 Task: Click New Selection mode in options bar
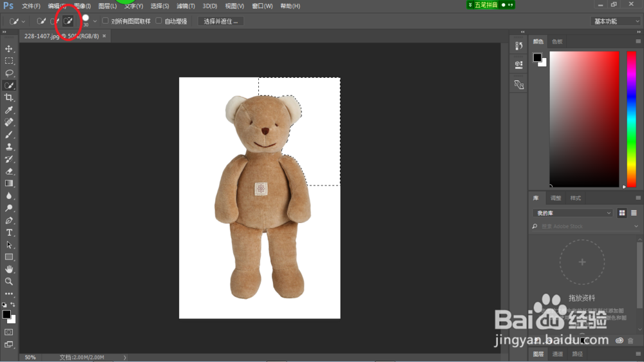41,21
